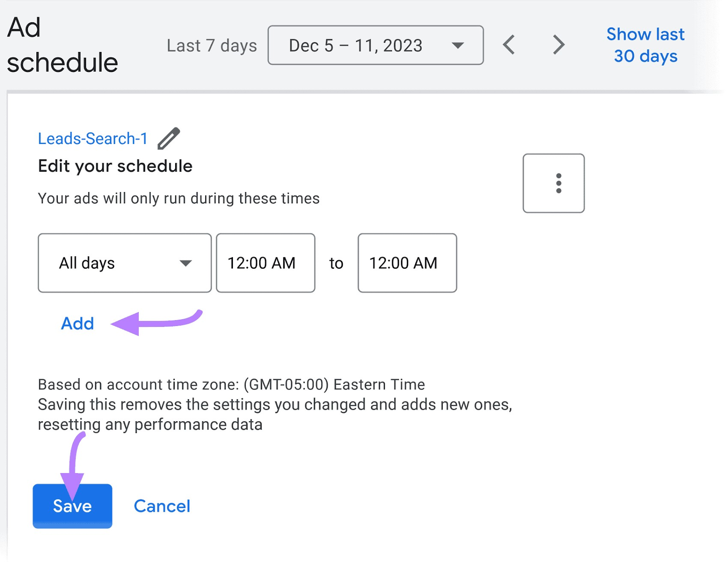Go to the previous date range

point(509,45)
